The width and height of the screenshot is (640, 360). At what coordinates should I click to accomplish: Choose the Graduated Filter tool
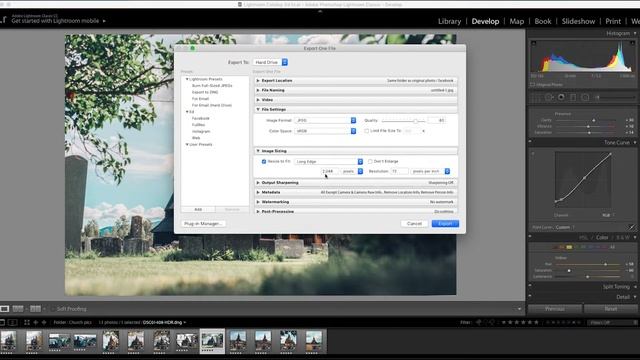tap(573, 98)
